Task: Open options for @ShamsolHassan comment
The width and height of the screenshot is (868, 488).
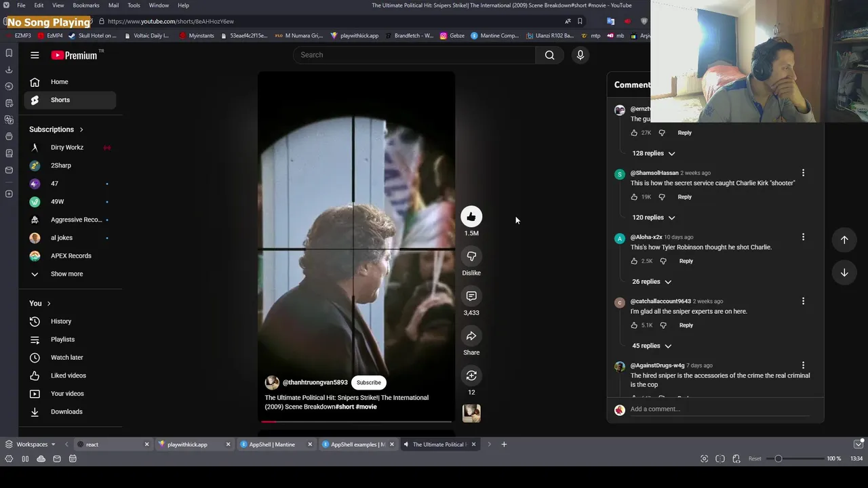Action: click(803, 173)
